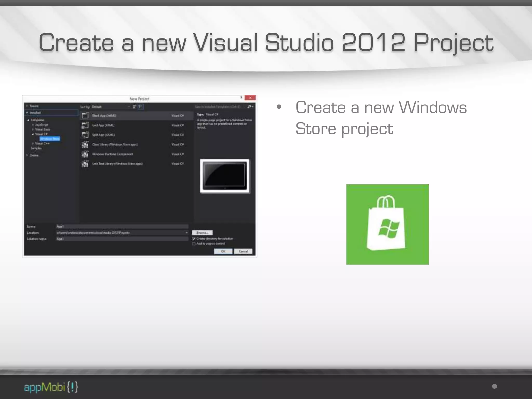This screenshot has width=532, height=399.
Task: Select Windows Store under Visual C#
Action: 50,139
